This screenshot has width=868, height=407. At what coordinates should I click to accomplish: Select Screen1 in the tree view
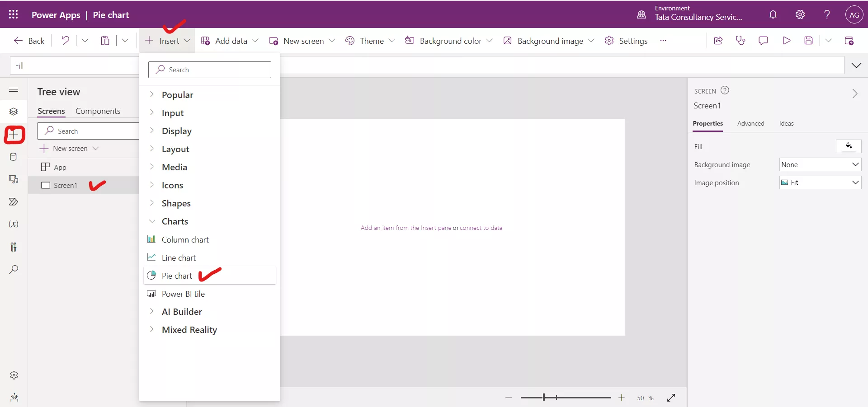[x=66, y=185]
